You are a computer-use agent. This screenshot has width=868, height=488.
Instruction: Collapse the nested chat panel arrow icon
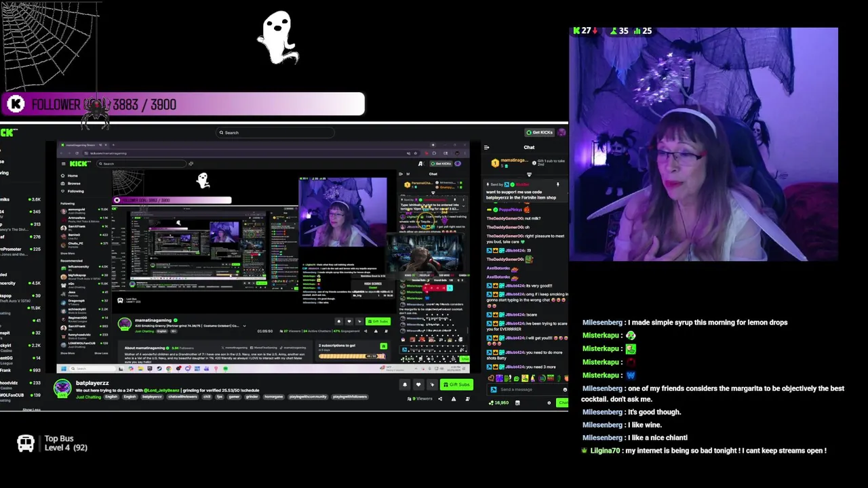click(x=400, y=174)
